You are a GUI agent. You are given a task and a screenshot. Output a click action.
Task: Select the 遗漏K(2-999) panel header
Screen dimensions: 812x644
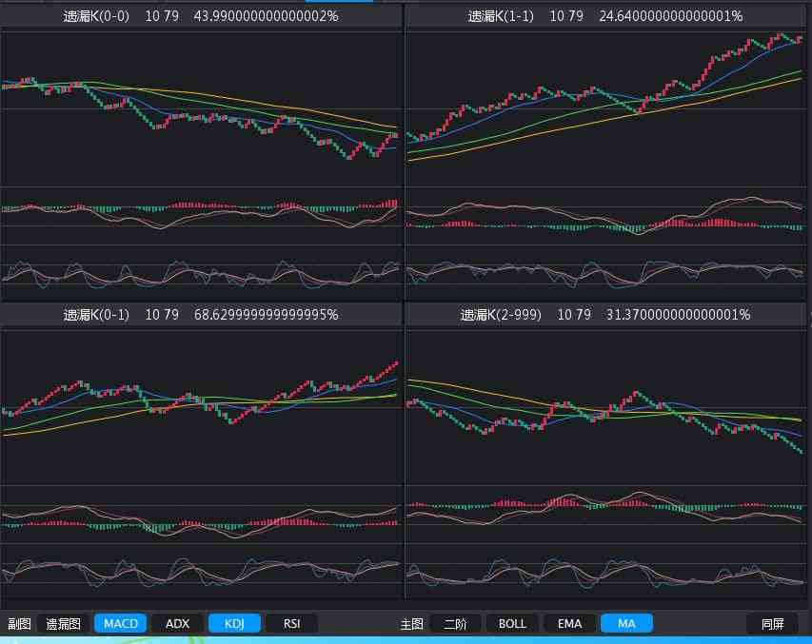(605, 314)
